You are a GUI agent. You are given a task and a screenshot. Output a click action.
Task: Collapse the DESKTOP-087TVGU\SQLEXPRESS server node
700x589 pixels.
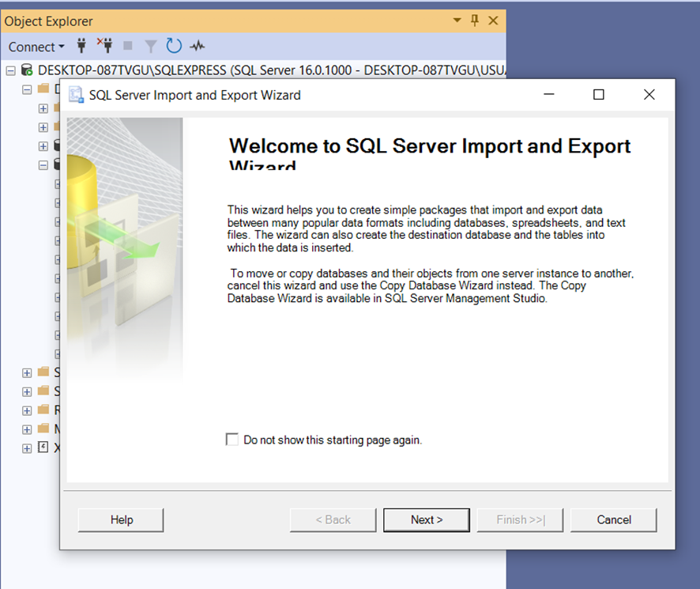point(11,70)
